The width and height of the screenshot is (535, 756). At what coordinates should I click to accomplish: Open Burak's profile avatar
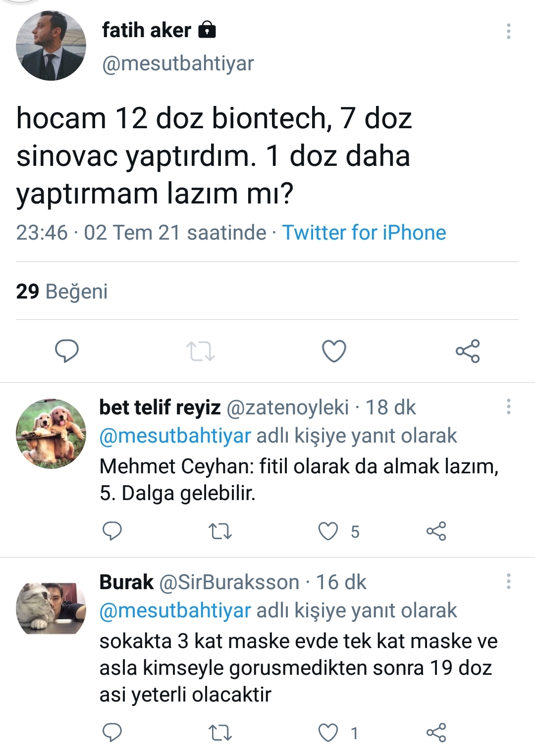pyautogui.click(x=51, y=608)
